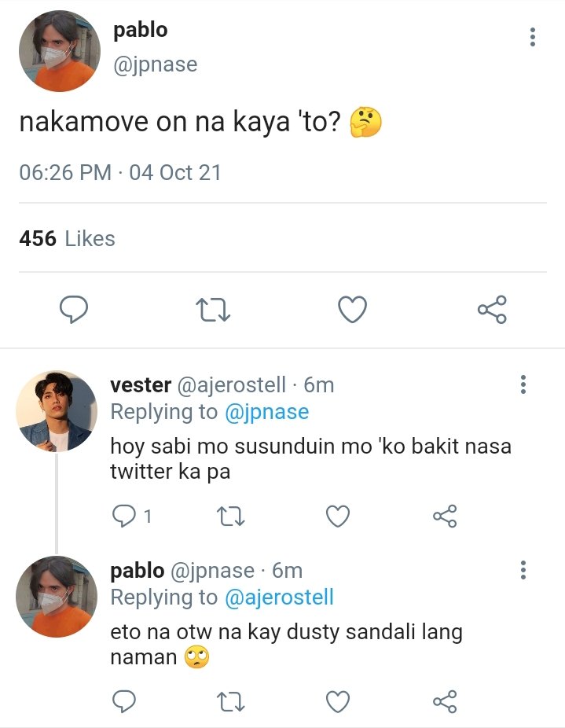Retweet vester's reply
Viewport: 565px width, 728px height.
point(231,517)
